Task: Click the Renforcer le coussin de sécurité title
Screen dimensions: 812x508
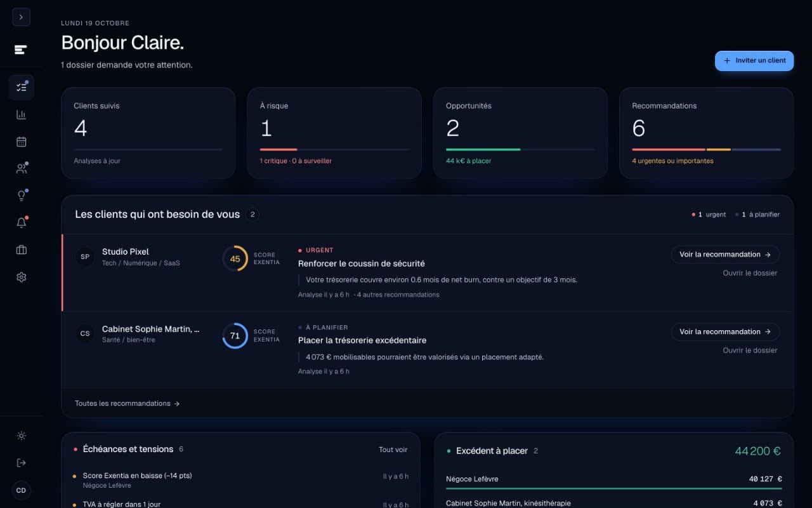Action: tap(362, 264)
